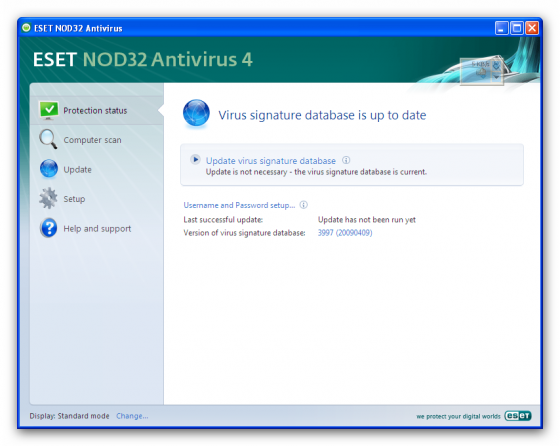Click the ESET logo in bottom corner
This screenshot has height=446, width=560.
click(518, 416)
